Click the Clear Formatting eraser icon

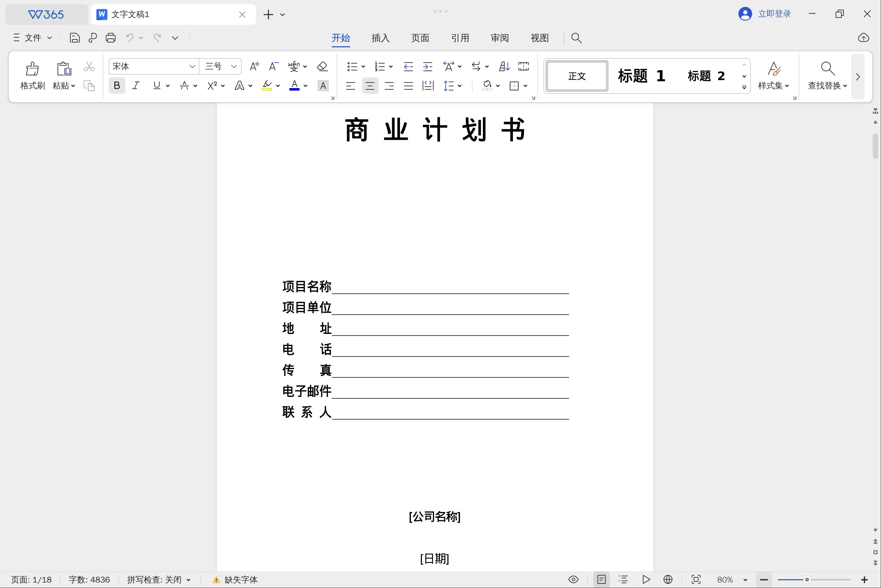322,66
